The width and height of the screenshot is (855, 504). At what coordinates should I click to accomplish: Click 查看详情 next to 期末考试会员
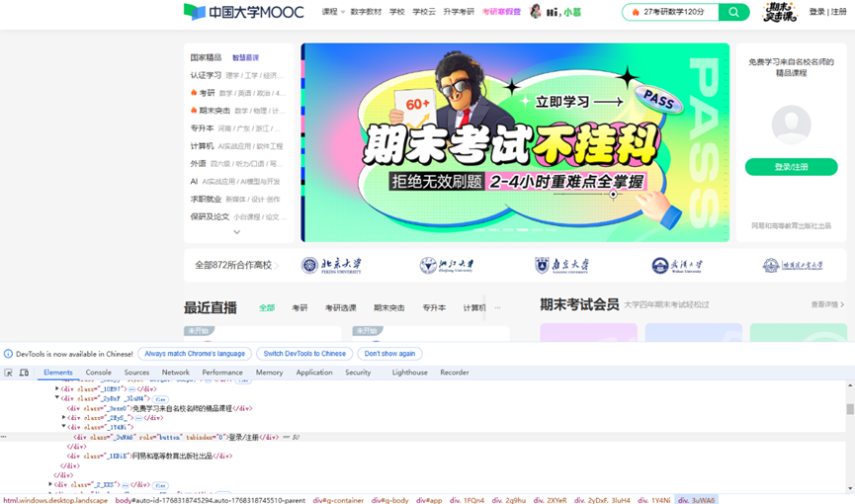click(827, 304)
